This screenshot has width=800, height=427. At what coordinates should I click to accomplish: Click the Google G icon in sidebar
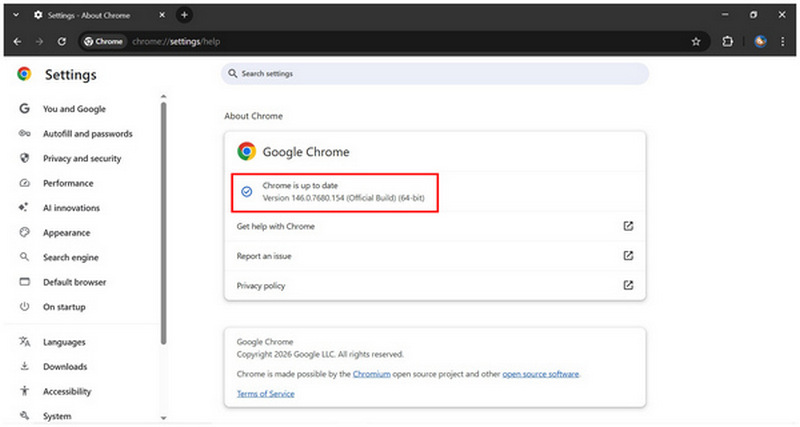click(x=24, y=108)
